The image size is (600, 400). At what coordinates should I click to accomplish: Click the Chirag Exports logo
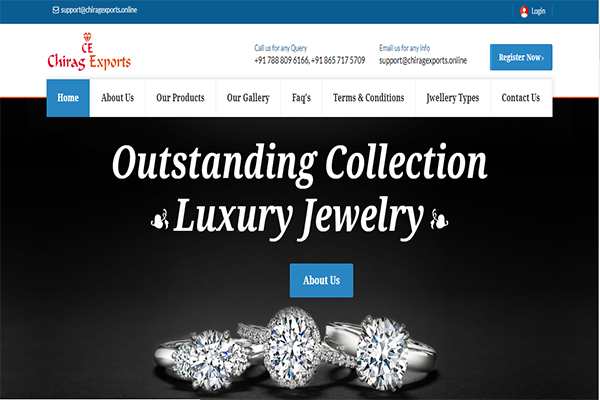click(x=89, y=52)
